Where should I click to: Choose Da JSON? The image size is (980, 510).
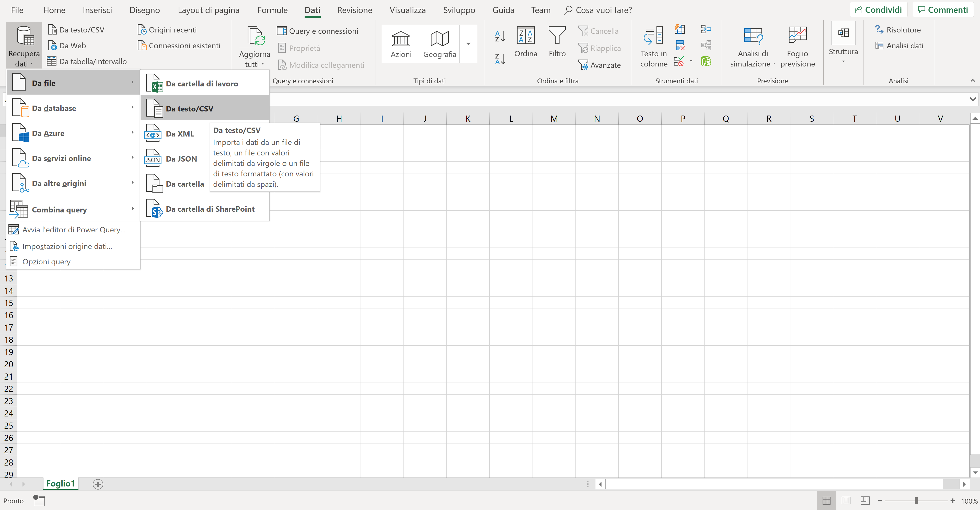click(175, 159)
